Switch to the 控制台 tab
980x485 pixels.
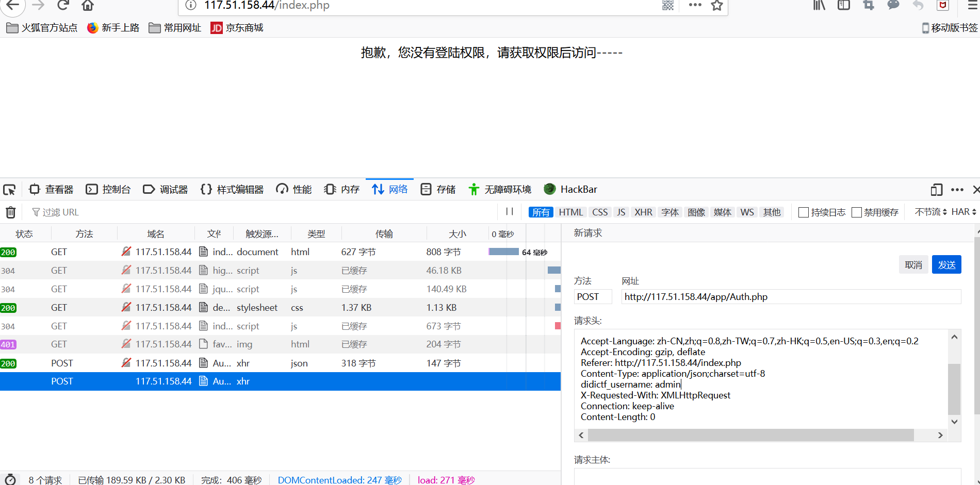(x=116, y=189)
